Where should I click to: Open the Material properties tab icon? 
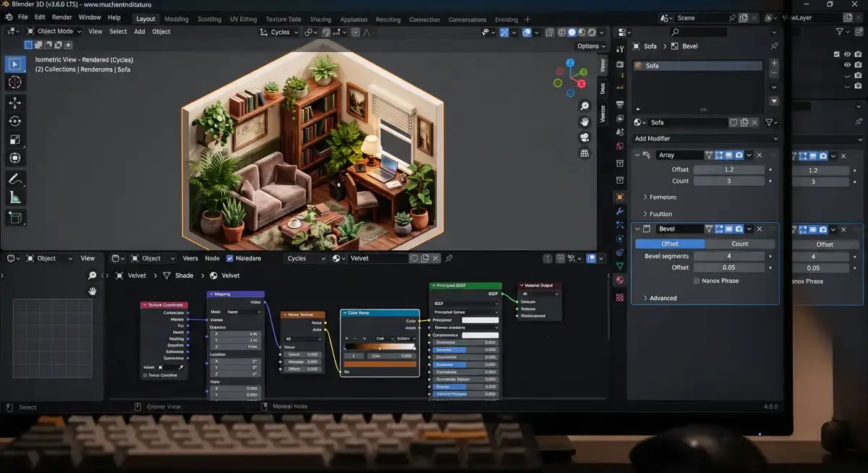point(620,281)
